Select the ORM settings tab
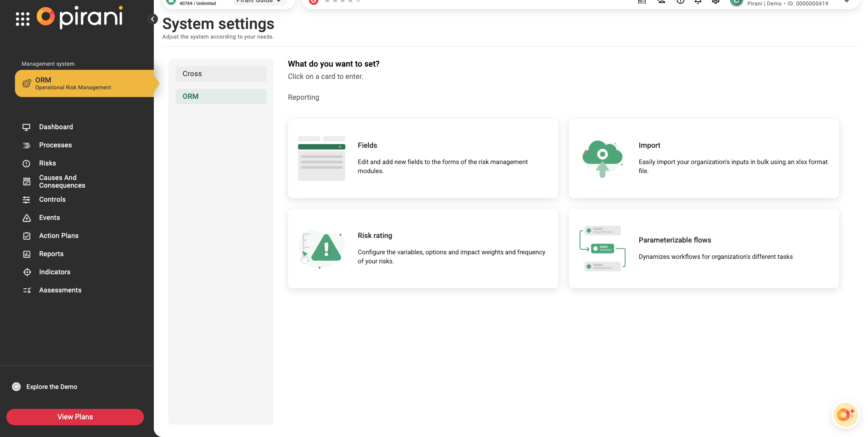Image resolution: width=868 pixels, height=437 pixels. point(221,97)
